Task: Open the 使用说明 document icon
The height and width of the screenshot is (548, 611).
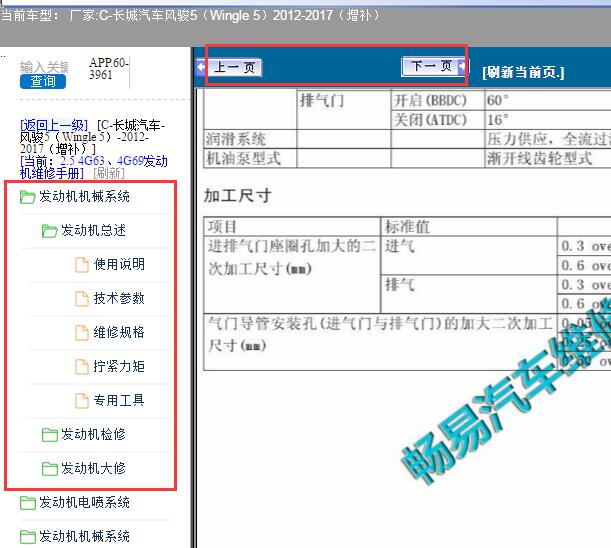Action: coord(81,265)
